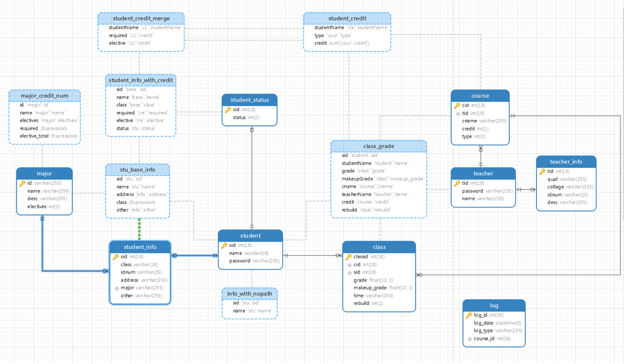Click the diamond icon beside student_info major

pyautogui.click(x=117, y=288)
